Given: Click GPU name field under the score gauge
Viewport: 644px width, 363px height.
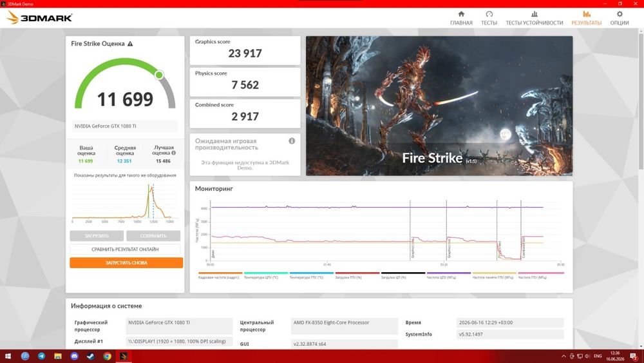Looking at the screenshot, I should 125,126.
